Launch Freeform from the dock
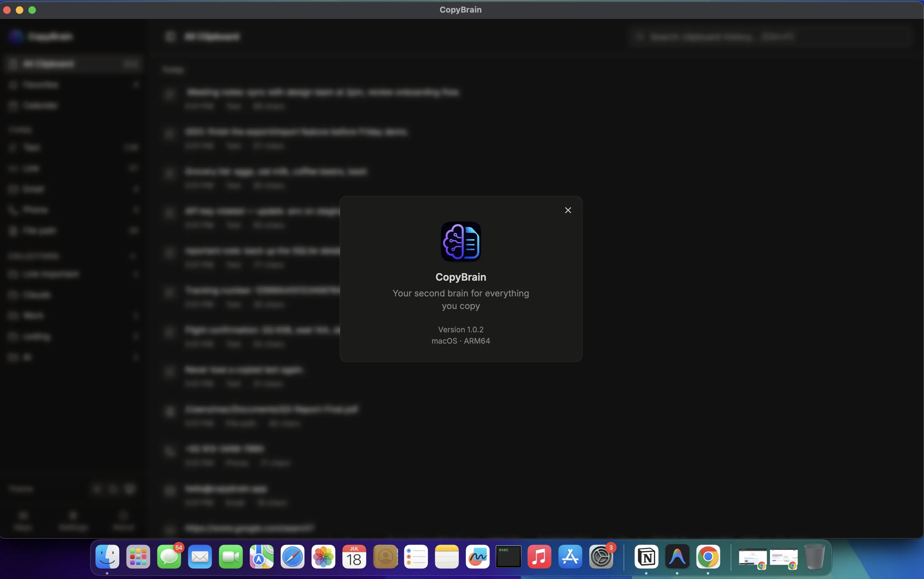Screen dimensions: 924x579 [477, 557]
